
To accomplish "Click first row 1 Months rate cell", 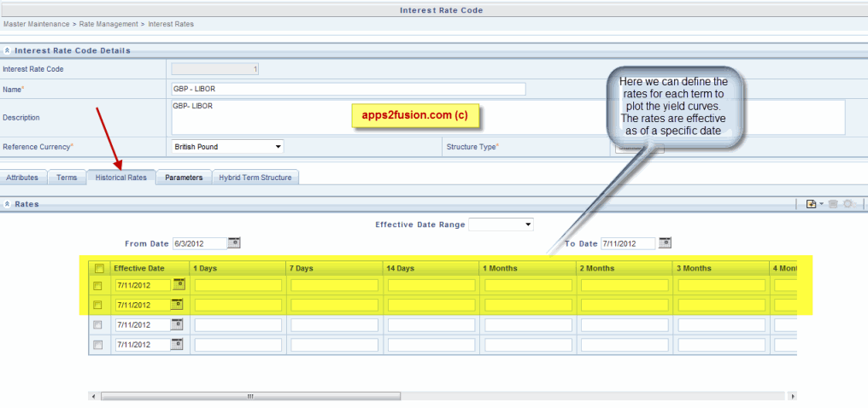I will (528, 285).
